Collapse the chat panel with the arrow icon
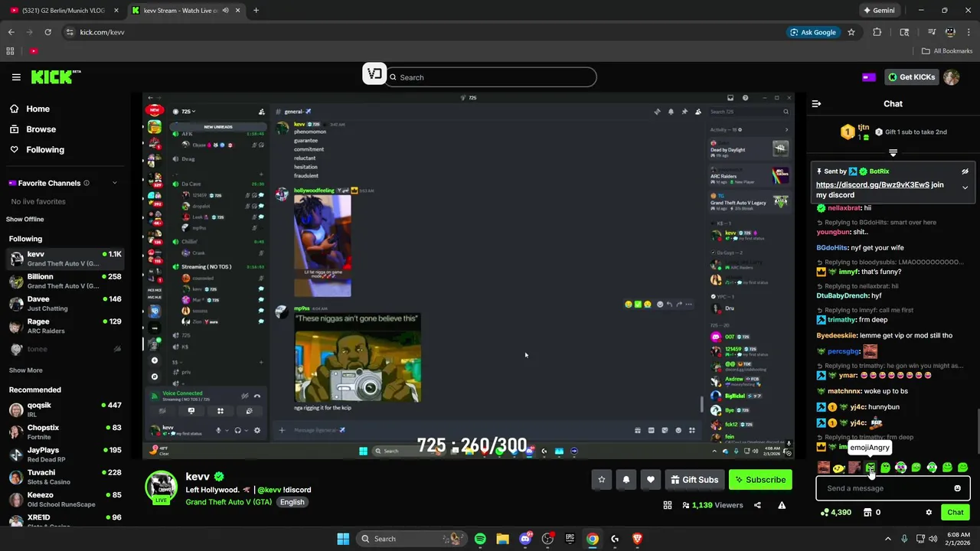The width and height of the screenshot is (980, 551). (x=816, y=103)
